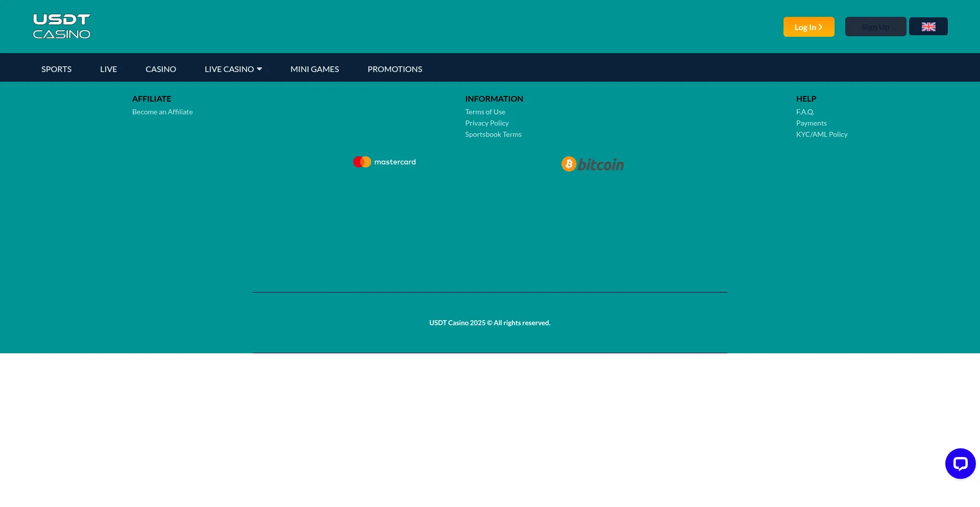The image size is (980, 507).
Task: Click the Mastercard payment logo
Action: pyautogui.click(x=384, y=162)
